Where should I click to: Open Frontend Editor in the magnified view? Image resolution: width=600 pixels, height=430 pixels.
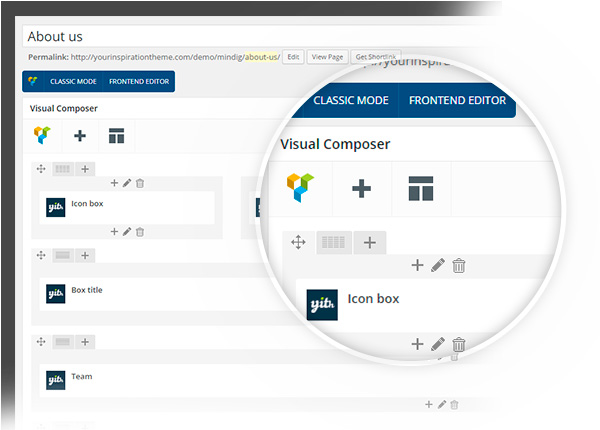457,100
